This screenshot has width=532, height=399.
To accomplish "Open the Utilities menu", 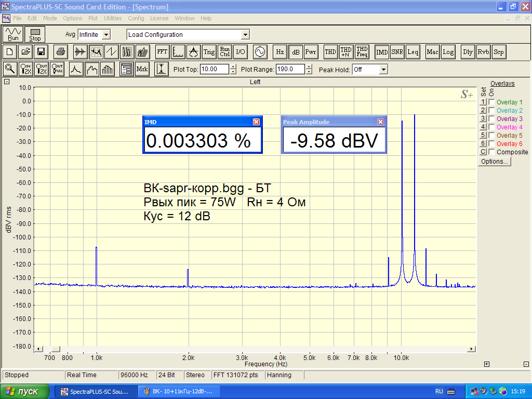I will 113,18.
